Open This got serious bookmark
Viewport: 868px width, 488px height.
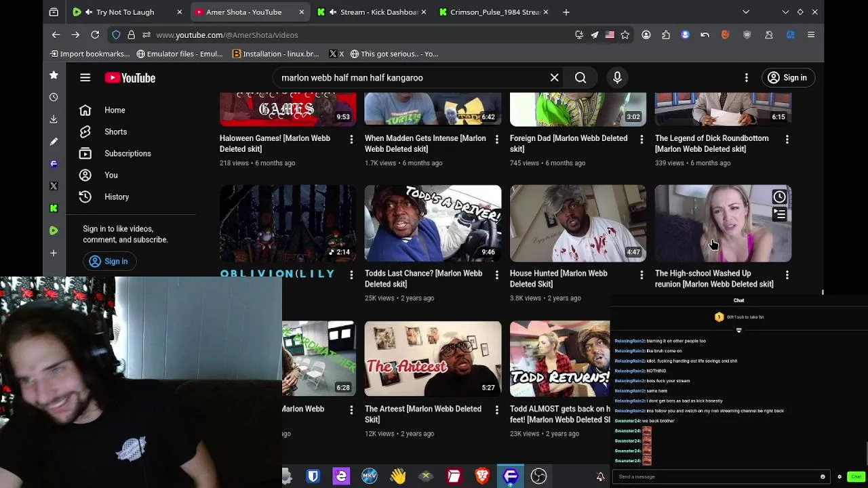coord(394,54)
